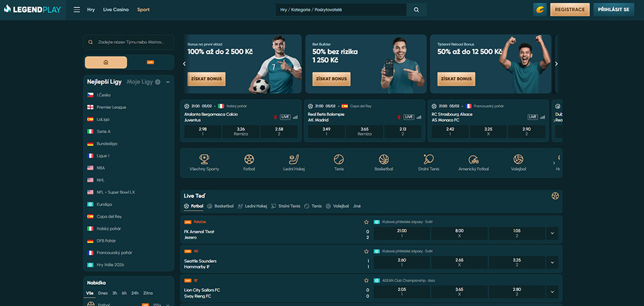
Task: Bet 2.98 on Atalanta to win
Action: point(202,131)
